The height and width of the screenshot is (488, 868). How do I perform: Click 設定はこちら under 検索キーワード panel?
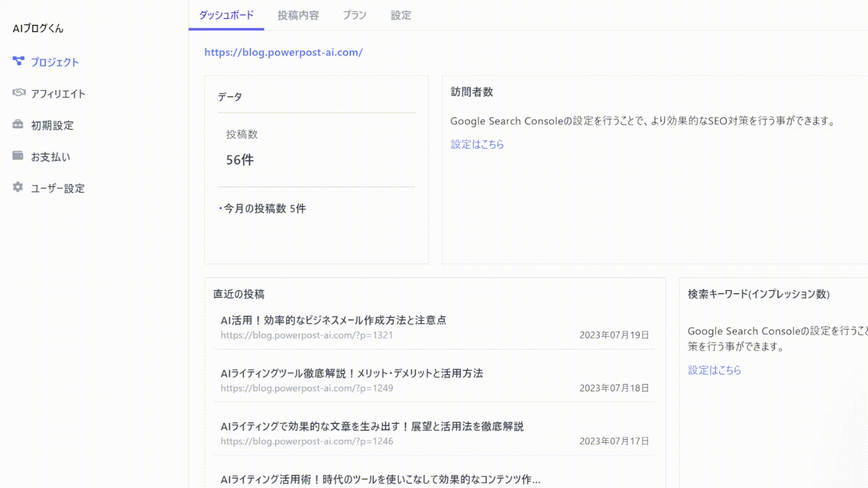pos(714,371)
